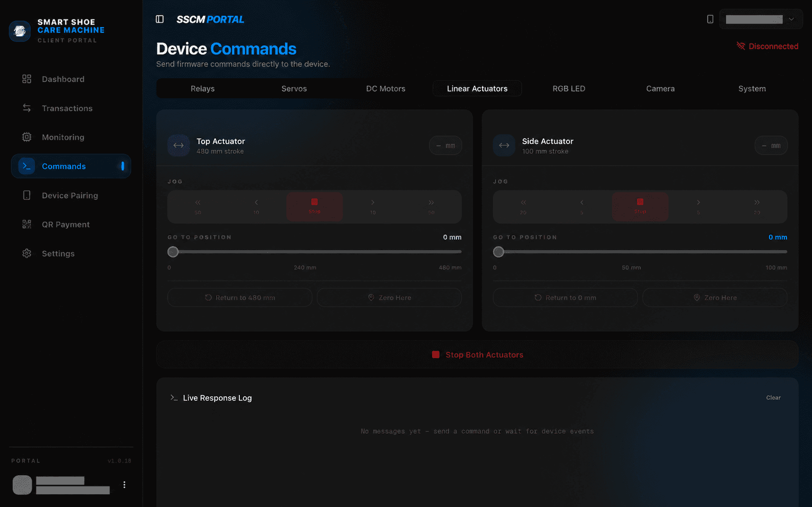The width and height of the screenshot is (812, 507).
Task: Jog Side Actuator back 5
Action: pos(582,207)
